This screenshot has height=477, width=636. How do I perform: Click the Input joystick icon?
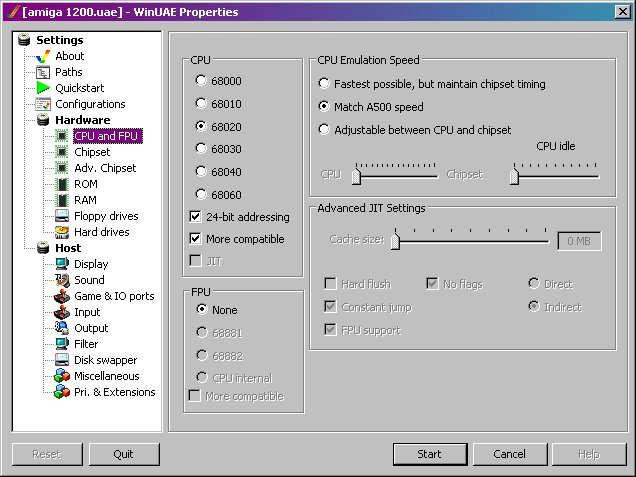coord(62,312)
